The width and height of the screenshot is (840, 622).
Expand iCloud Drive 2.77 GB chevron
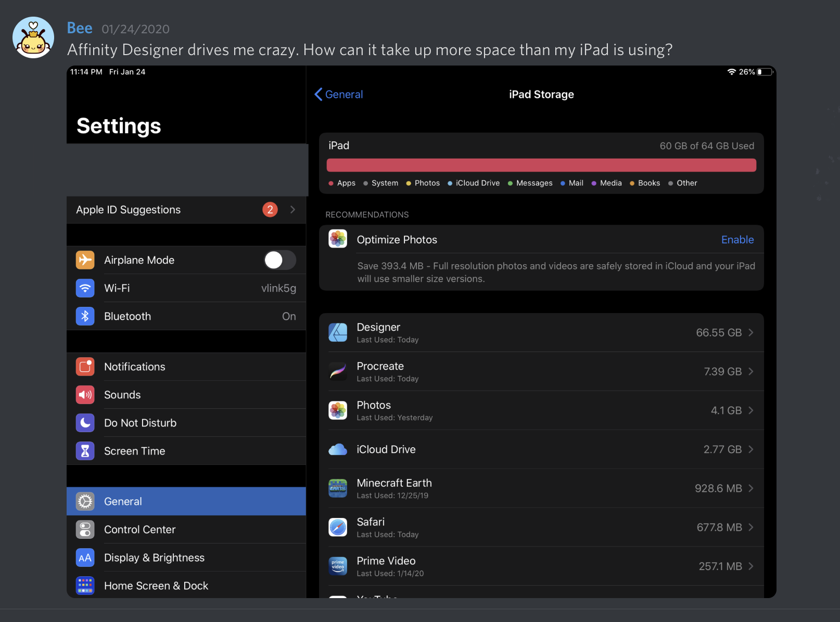751,449
